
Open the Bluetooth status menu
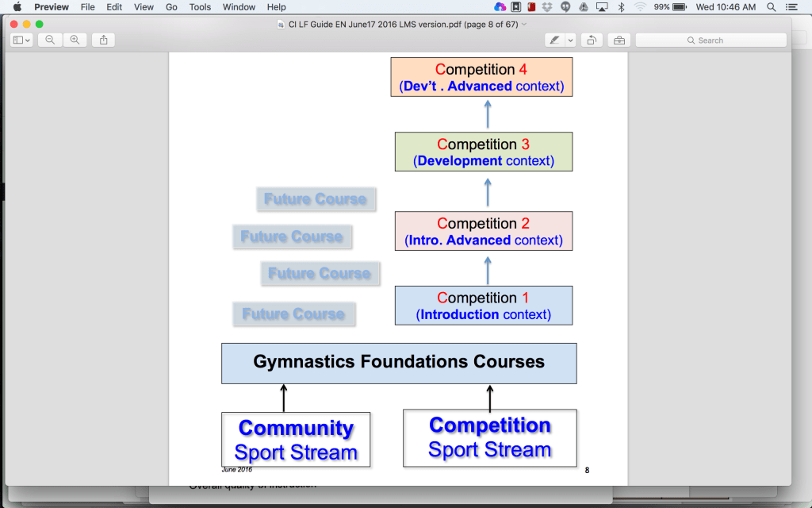click(621, 7)
